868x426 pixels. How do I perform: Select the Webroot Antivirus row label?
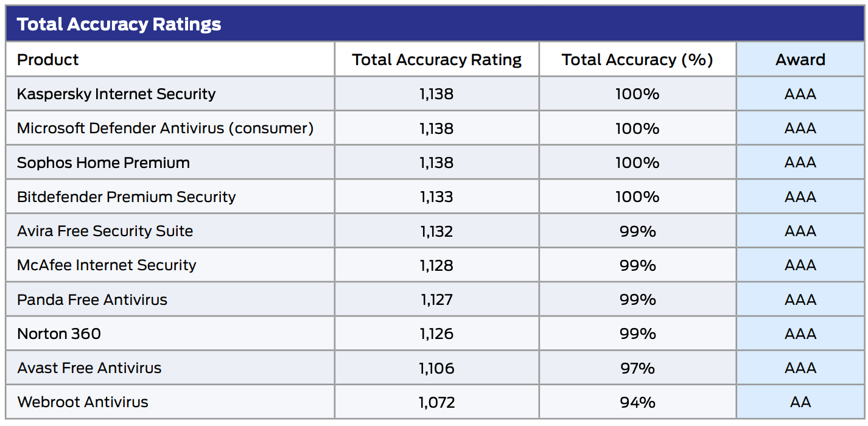(83, 402)
